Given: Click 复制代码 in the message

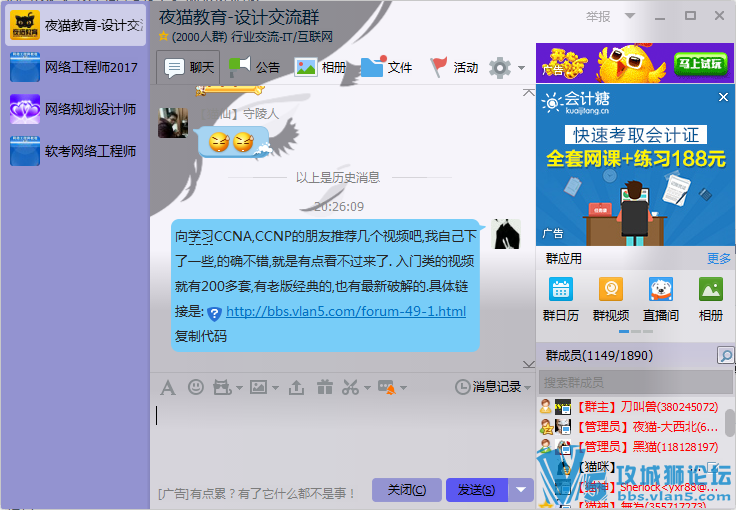Looking at the screenshot, I should 200,336.
